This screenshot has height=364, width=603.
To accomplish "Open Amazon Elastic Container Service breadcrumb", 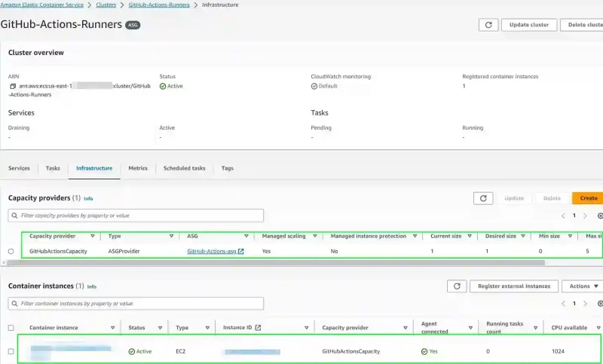I will [x=42, y=5].
